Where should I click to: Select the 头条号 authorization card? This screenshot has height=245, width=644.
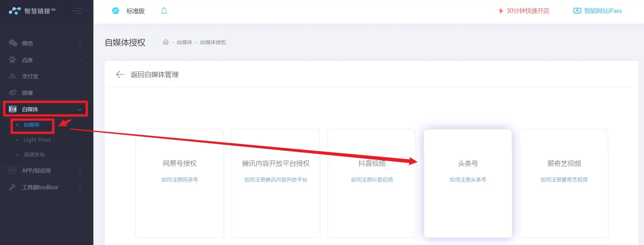468,164
